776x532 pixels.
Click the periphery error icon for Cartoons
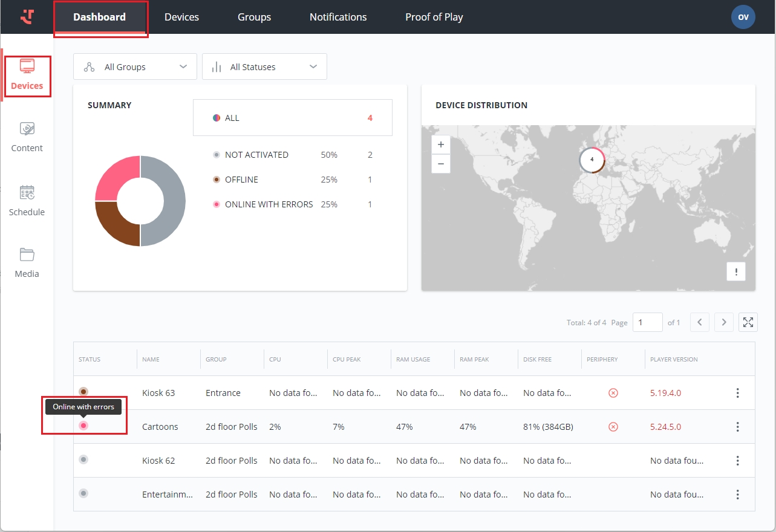[613, 427]
